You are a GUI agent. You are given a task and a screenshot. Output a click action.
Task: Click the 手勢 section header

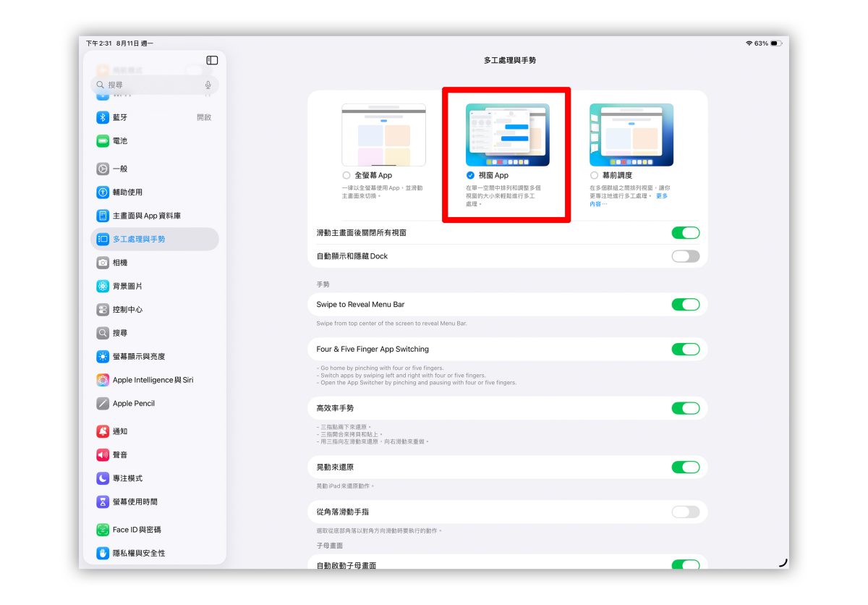point(323,284)
